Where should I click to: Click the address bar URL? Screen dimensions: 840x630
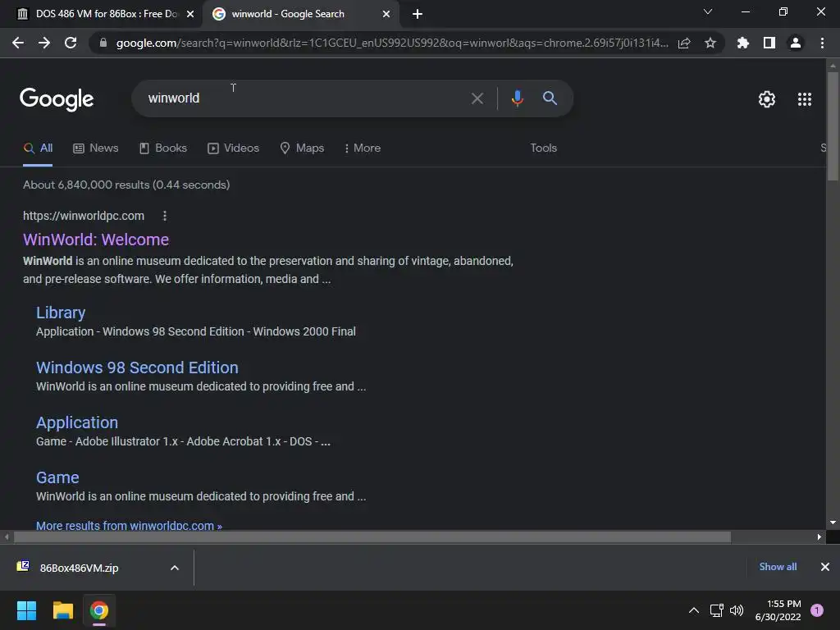392,43
